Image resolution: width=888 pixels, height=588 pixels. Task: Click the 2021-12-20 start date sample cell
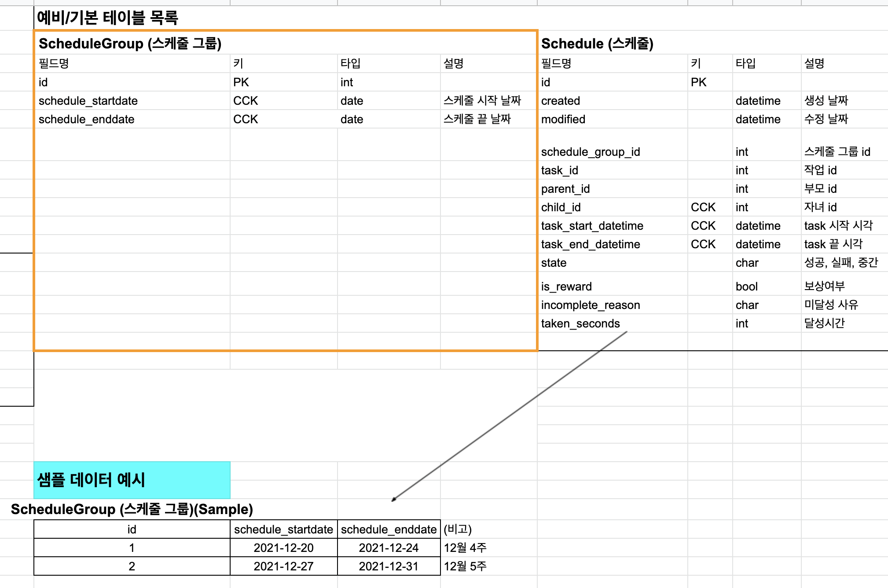click(283, 548)
